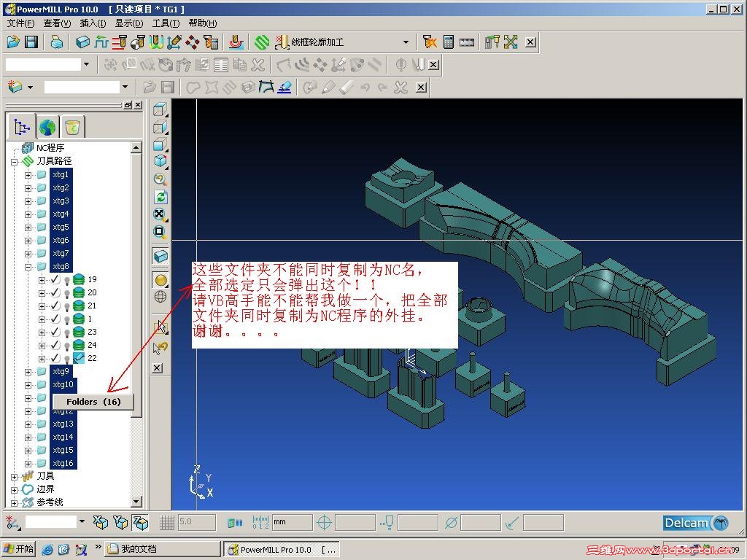Toggle light bulb visibility for toolpath 23
The width and height of the screenshot is (747, 560).
[x=67, y=332]
